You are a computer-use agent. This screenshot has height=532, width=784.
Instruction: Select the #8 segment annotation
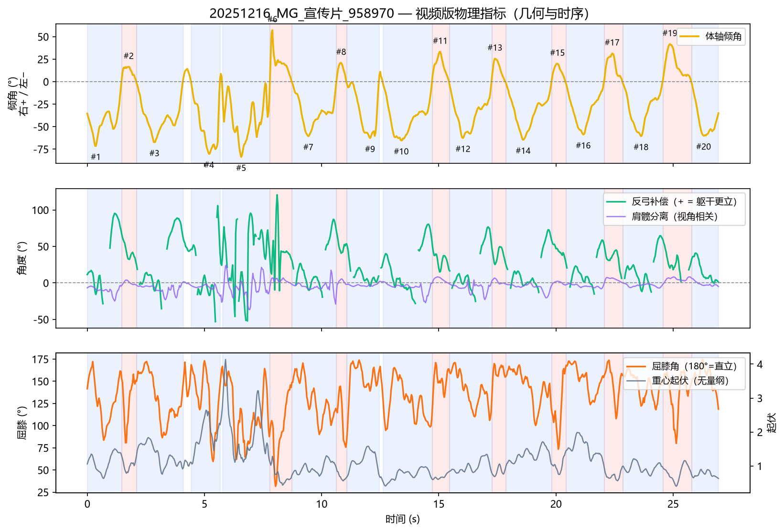coord(341,52)
